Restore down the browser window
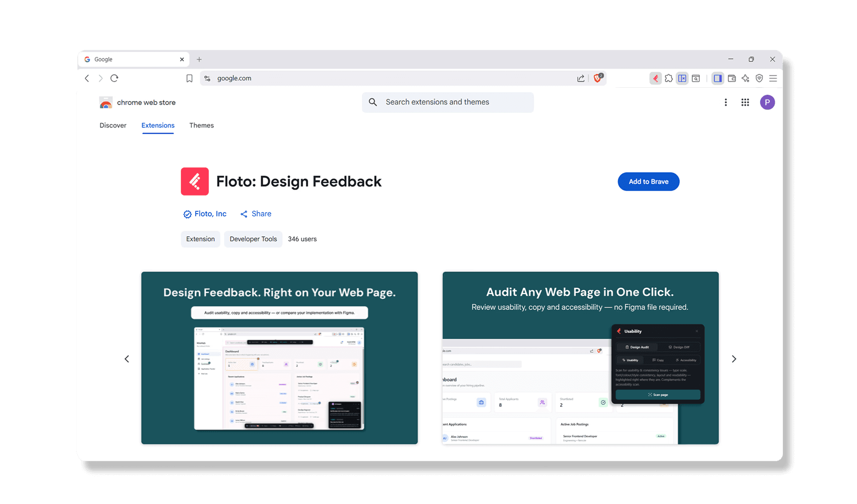857x504 pixels. pyautogui.click(x=751, y=59)
